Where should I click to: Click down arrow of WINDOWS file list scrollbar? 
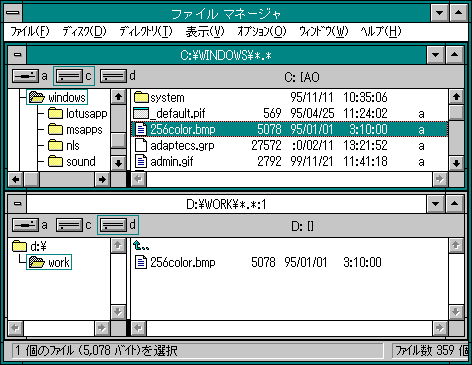pos(456,163)
